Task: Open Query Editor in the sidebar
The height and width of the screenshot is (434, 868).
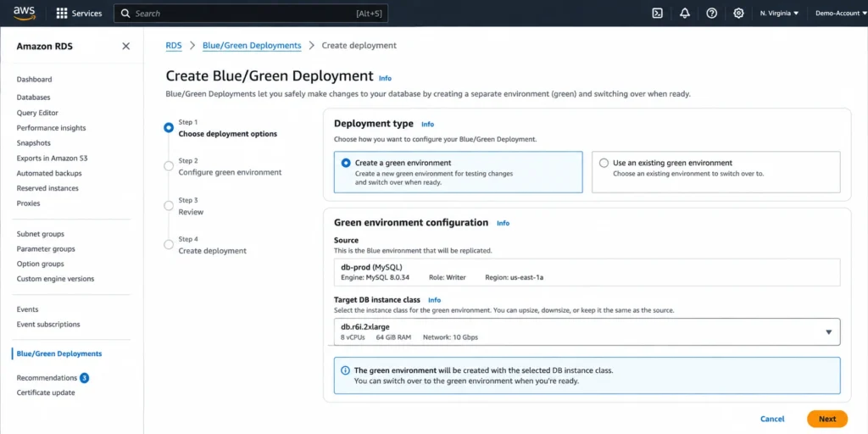Action: [x=37, y=113]
